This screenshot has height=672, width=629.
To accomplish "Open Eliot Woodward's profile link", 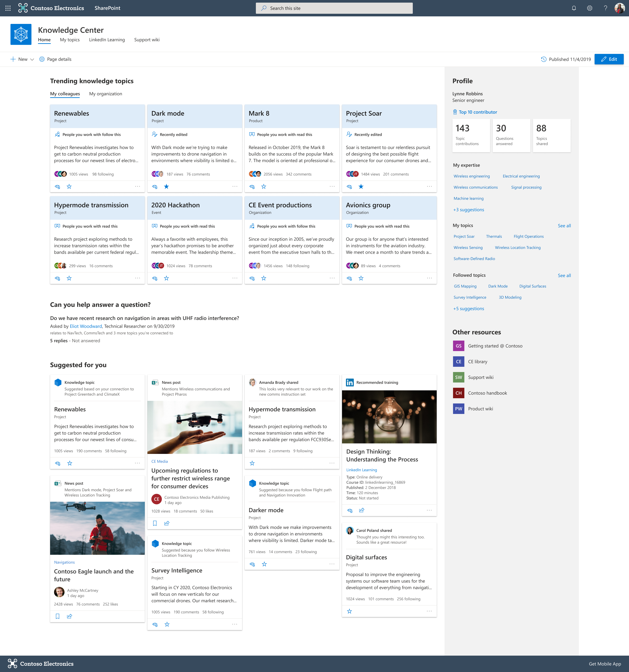I will (86, 326).
